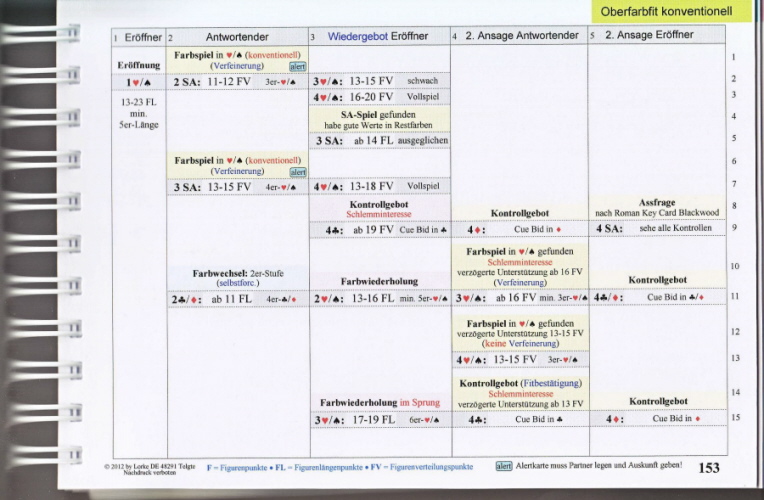
Task: Click 'Kontrollgebot Schlemminteresse' heading in Wiedergebot column
Action: (379, 209)
